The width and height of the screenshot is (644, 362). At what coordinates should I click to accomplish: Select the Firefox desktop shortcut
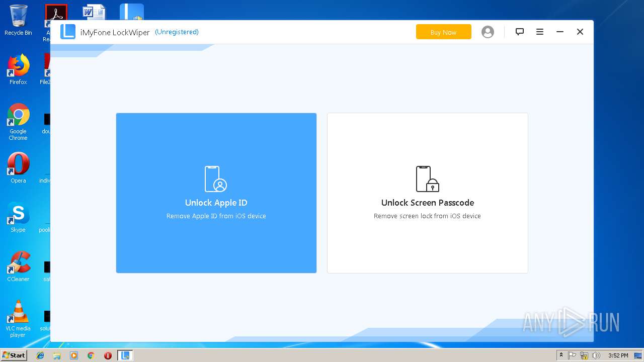click(x=18, y=69)
